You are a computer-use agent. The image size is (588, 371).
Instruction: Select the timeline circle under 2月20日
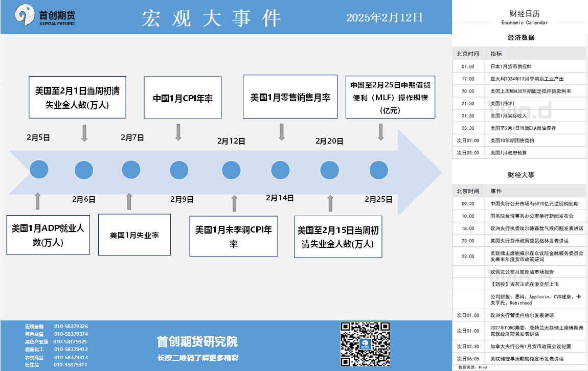[x=329, y=170]
